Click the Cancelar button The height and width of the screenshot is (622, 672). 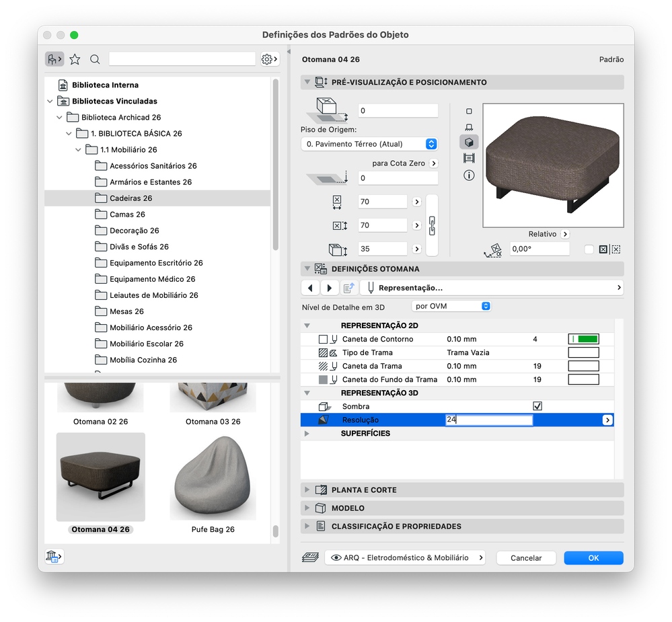(x=526, y=557)
